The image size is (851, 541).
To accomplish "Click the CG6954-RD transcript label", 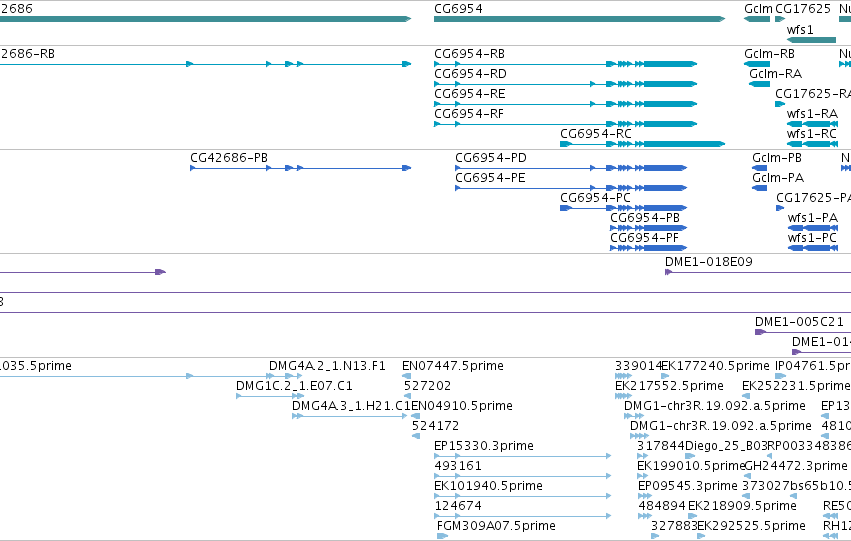I will (470, 74).
